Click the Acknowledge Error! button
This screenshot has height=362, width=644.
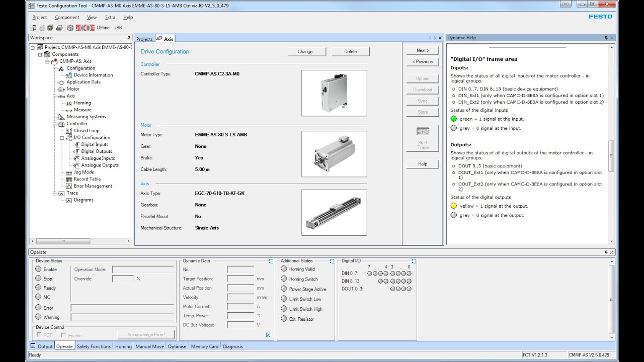tap(146, 334)
